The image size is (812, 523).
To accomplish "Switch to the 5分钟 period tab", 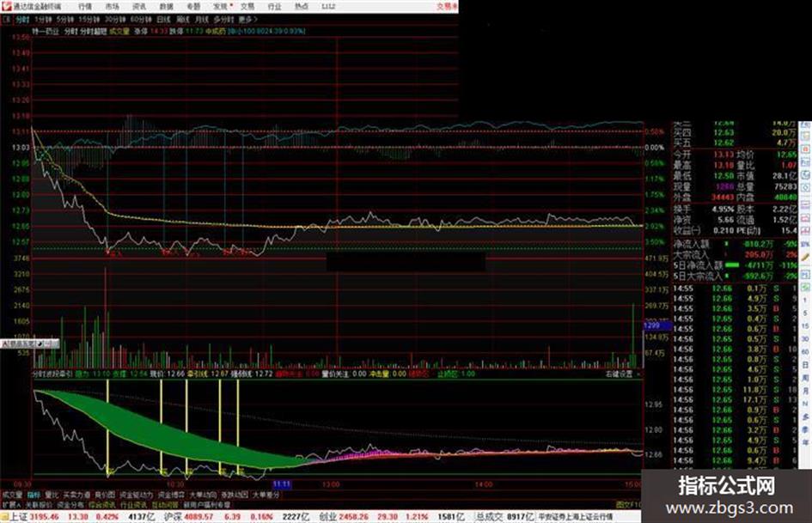I will tap(65, 20).
